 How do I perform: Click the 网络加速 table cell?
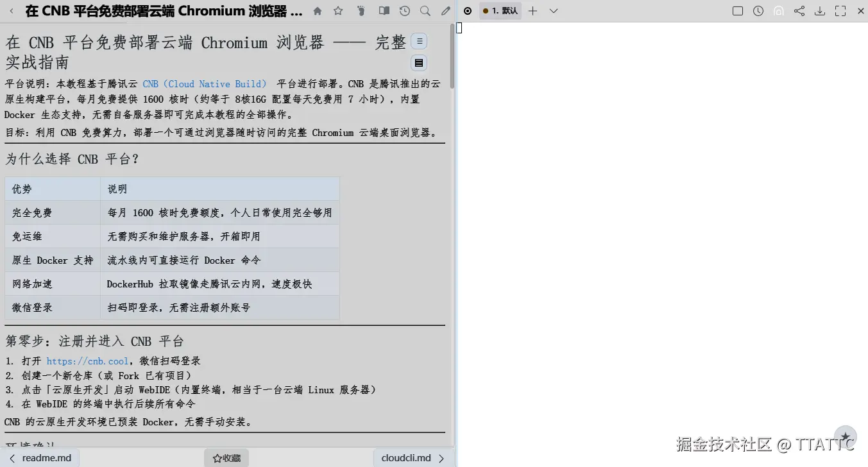point(53,284)
